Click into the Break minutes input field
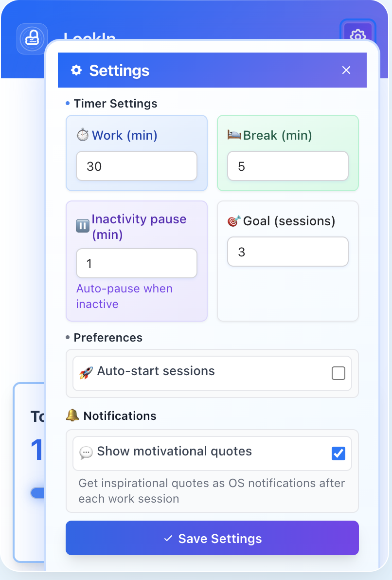 point(288,166)
